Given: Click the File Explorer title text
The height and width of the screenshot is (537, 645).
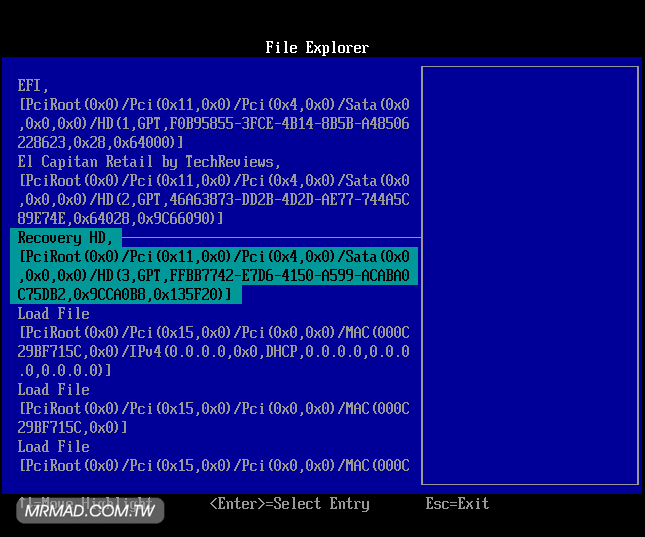Looking at the screenshot, I should (x=317, y=48).
